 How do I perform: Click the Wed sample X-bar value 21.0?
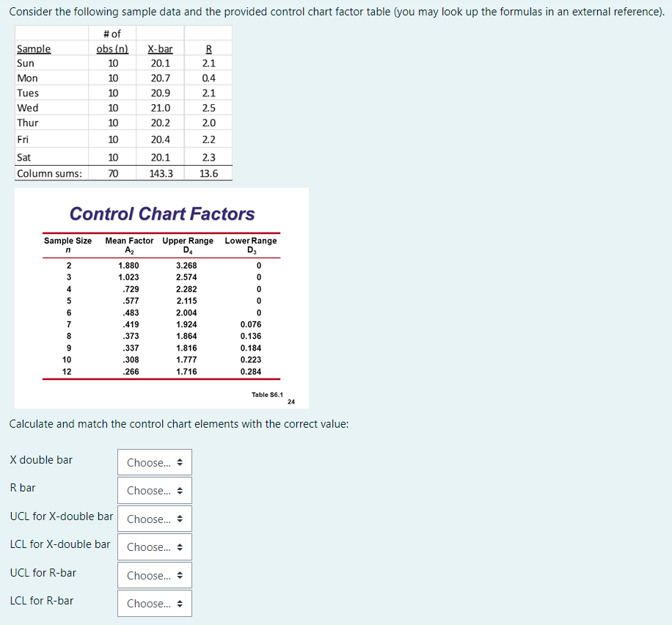[160, 108]
